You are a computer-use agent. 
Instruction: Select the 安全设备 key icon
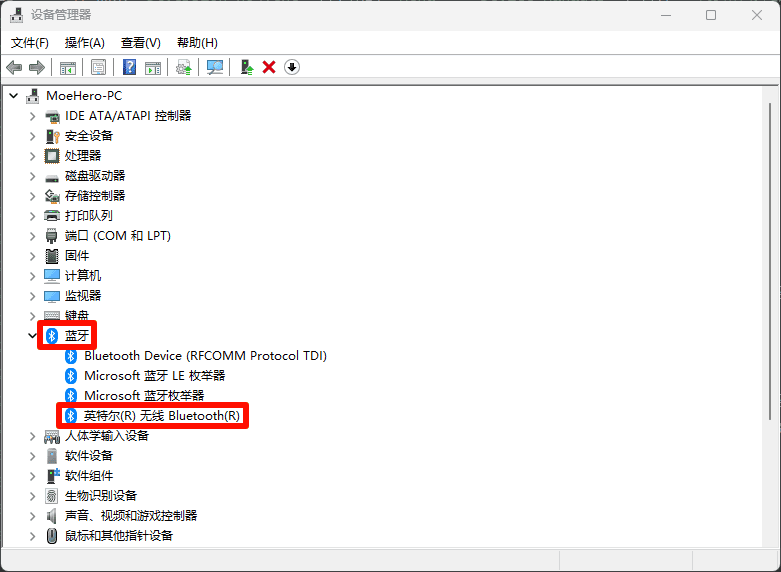pos(52,136)
